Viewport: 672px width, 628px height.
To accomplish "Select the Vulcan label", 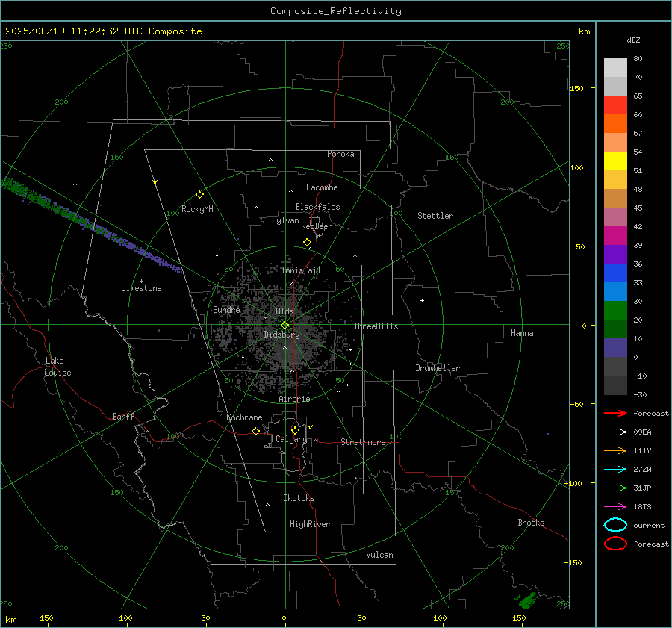I will (379, 555).
